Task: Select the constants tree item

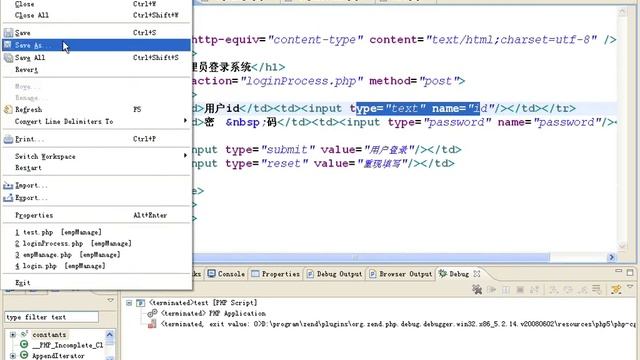Action: [x=49, y=335]
